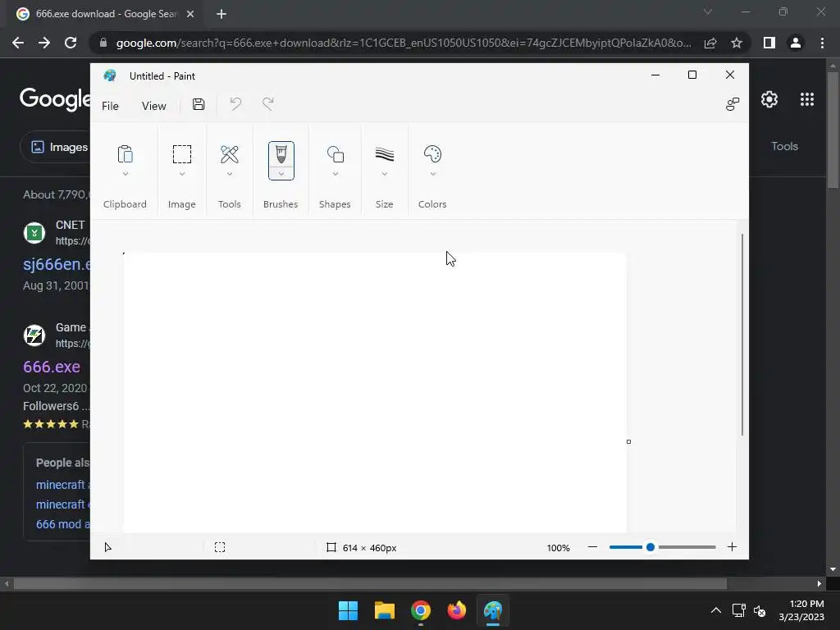Expand the Shapes dropdown chevron
This screenshot has width=840, height=630.
(x=336, y=174)
